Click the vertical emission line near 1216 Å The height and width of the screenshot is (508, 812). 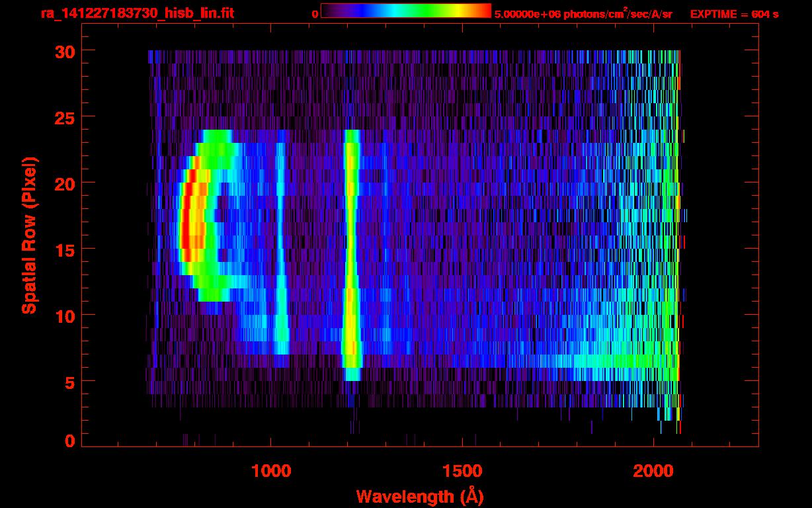[351, 255]
